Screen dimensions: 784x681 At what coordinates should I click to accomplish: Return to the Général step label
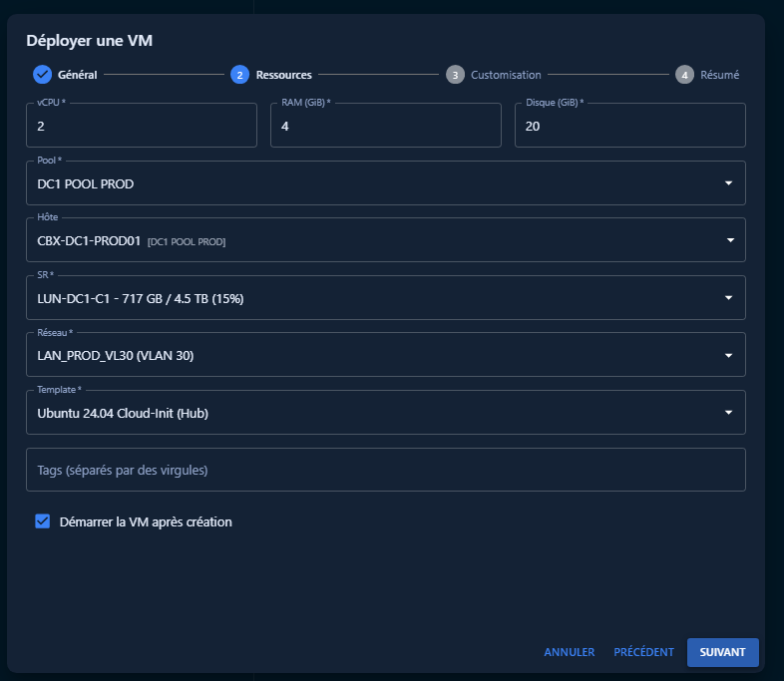[x=77, y=75]
